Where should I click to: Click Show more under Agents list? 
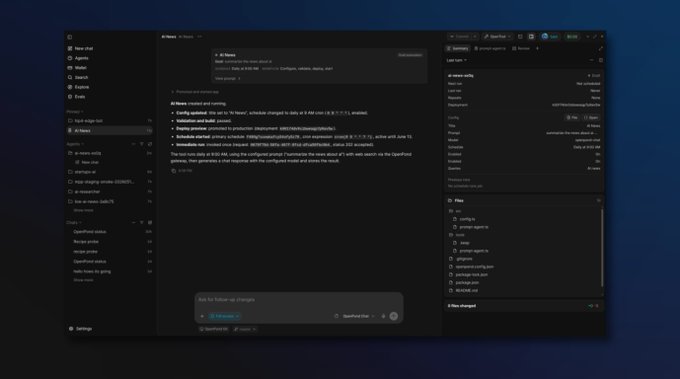click(83, 210)
